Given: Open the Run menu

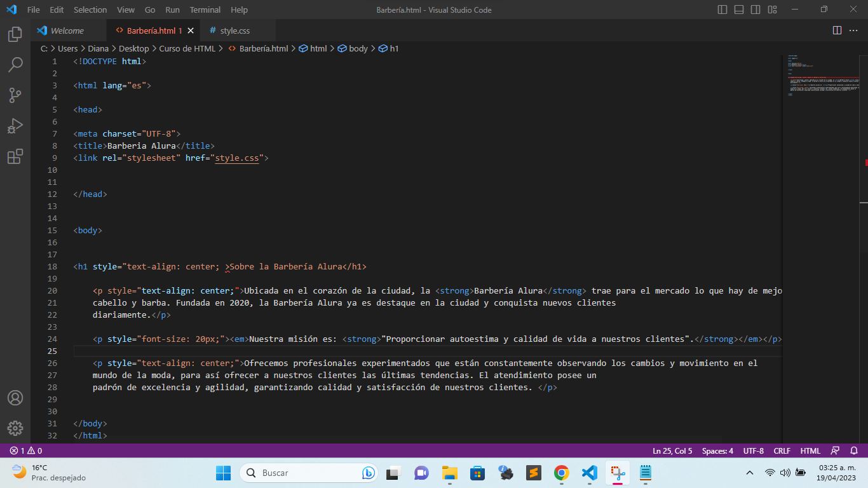Looking at the screenshot, I should 172,10.
